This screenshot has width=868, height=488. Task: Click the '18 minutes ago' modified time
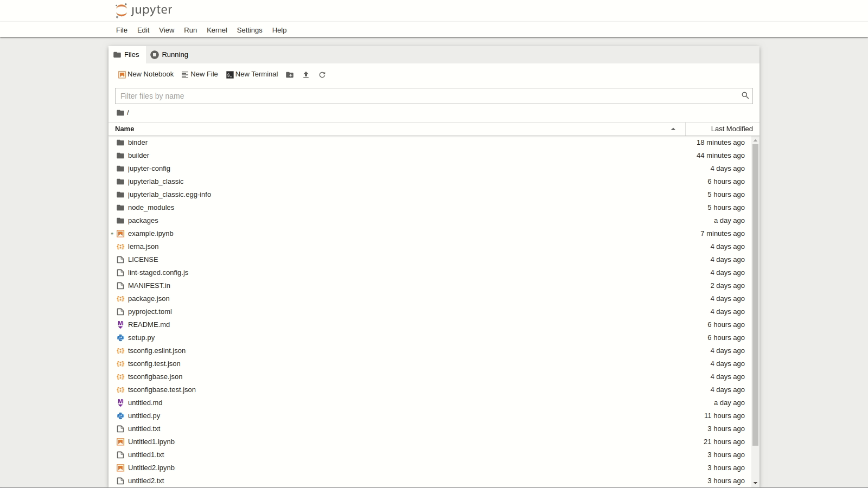point(720,143)
